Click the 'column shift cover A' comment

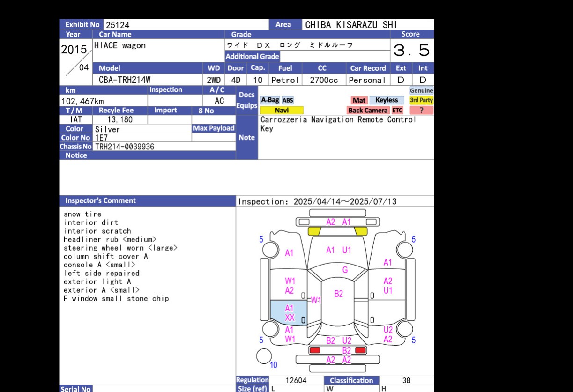[x=106, y=256]
